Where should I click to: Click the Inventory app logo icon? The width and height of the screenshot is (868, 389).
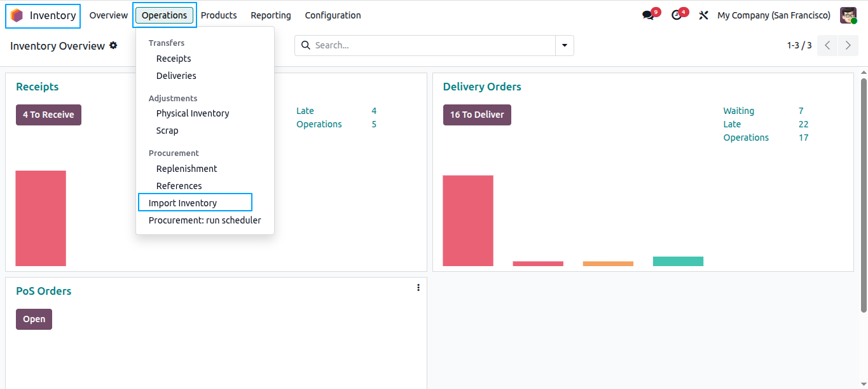point(17,16)
